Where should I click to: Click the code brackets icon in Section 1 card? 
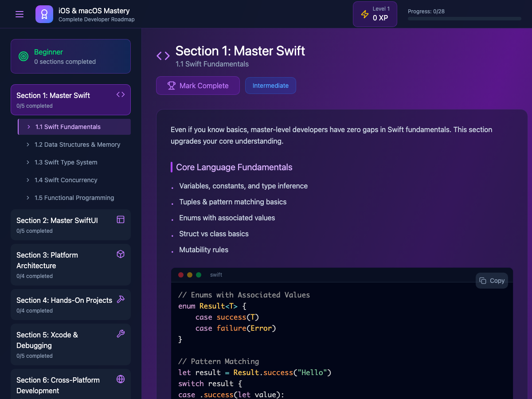[x=121, y=94]
